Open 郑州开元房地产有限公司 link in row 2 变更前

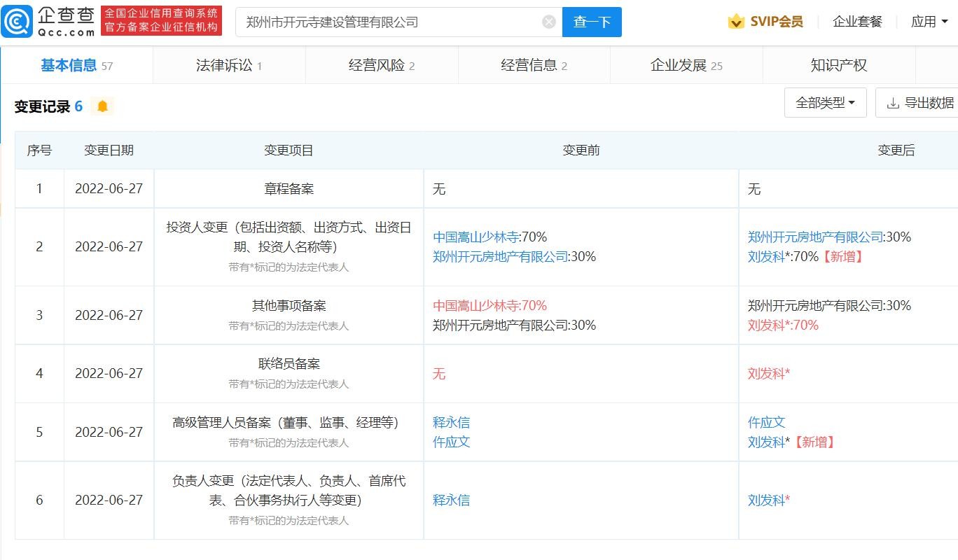[500, 256]
